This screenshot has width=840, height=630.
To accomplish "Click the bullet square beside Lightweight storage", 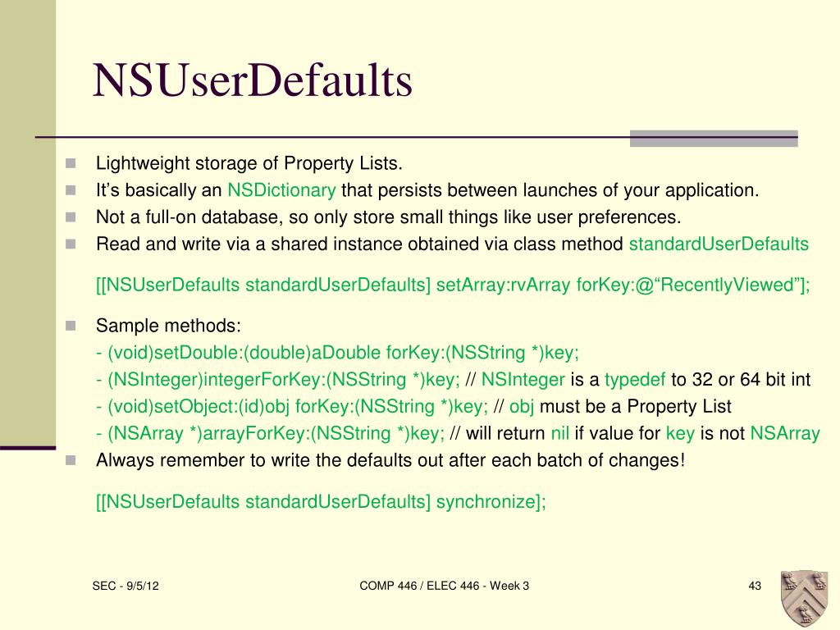I will click(x=71, y=163).
